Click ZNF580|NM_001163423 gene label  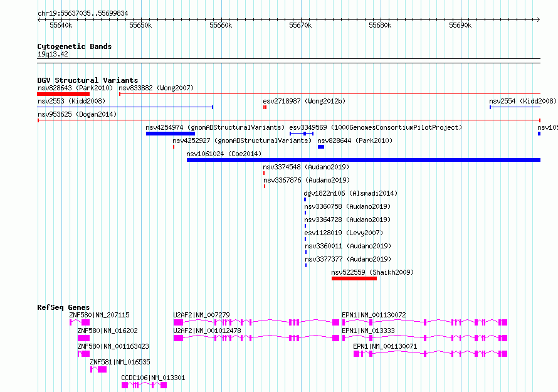click(113, 346)
